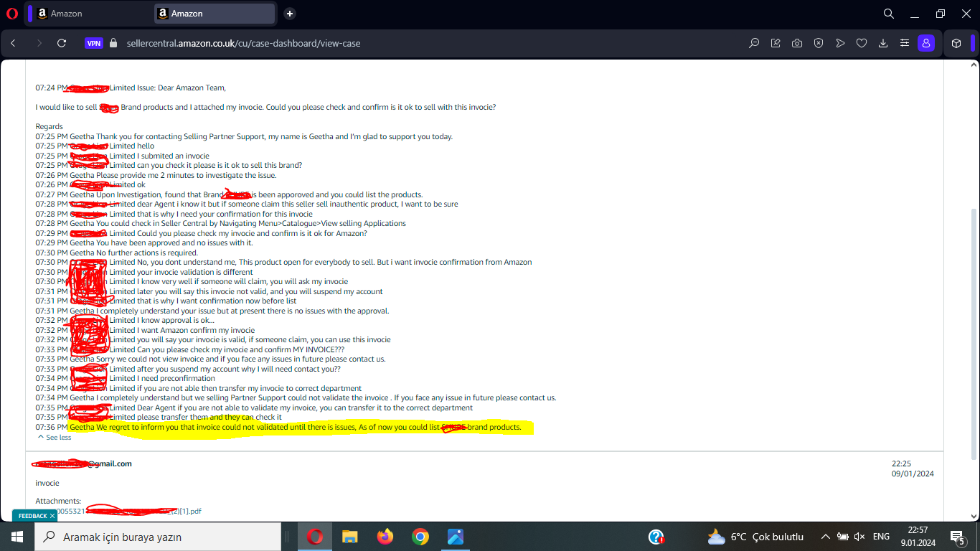View site info lock icon
The height and width of the screenshot is (551, 980).
click(x=113, y=43)
